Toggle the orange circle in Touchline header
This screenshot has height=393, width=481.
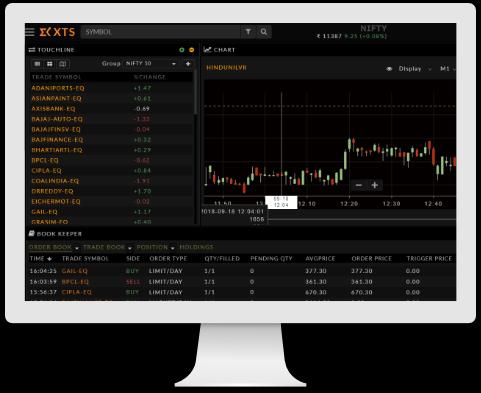(x=191, y=50)
